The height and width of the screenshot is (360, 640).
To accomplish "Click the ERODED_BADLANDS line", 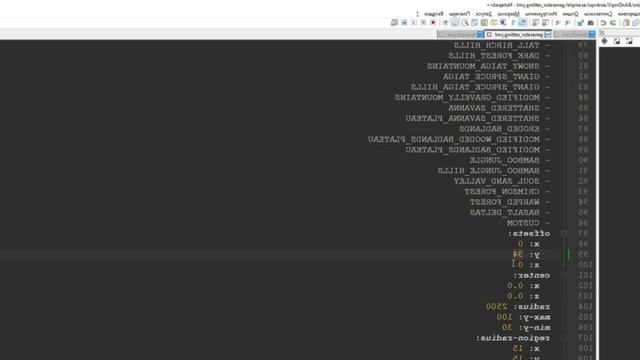I will 504,129.
